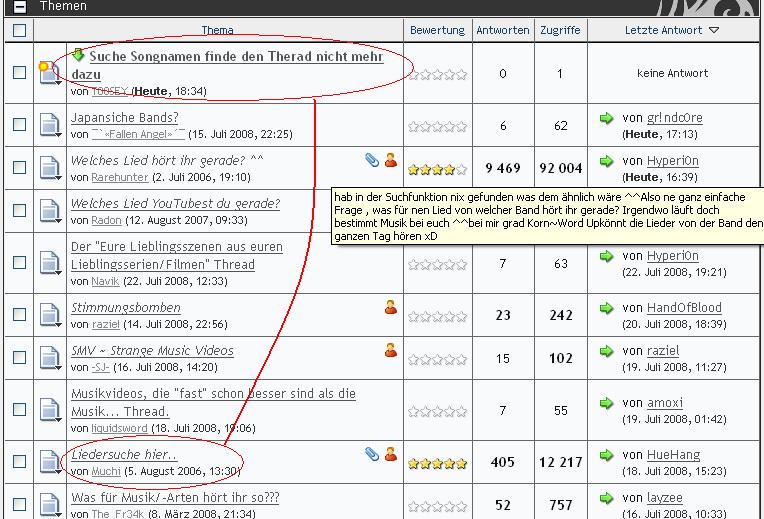Click user icon in 'Stimmungsbomben' row
The width and height of the screenshot is (764, 519).
coord(391,307)
